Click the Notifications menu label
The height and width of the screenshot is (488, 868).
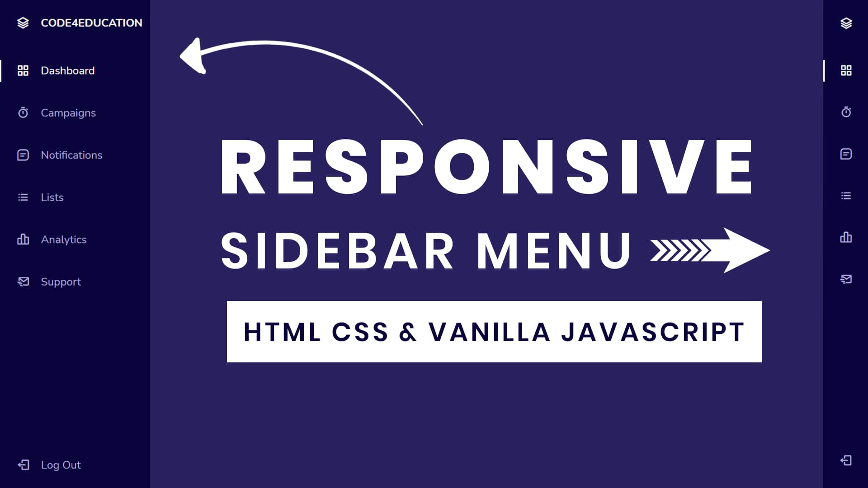(71, 155)
